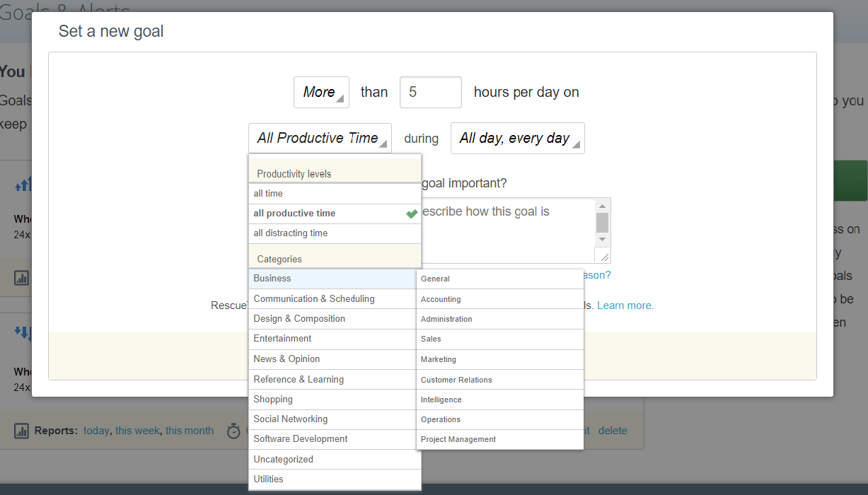Click the scroll down arrow in the textarea
The height and width of the screenshot is (495, 868).
(x=602, y=240)
